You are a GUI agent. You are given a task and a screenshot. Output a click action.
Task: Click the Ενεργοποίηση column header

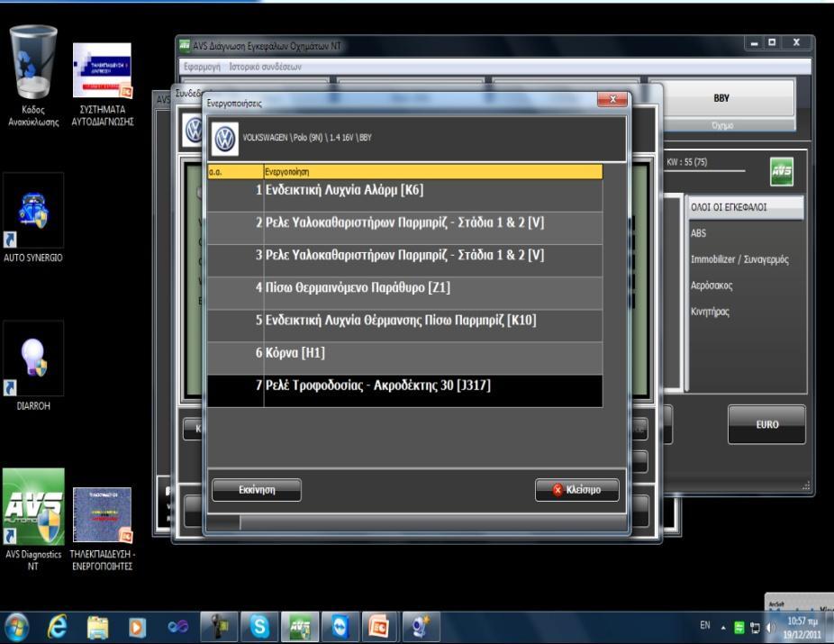433,172
